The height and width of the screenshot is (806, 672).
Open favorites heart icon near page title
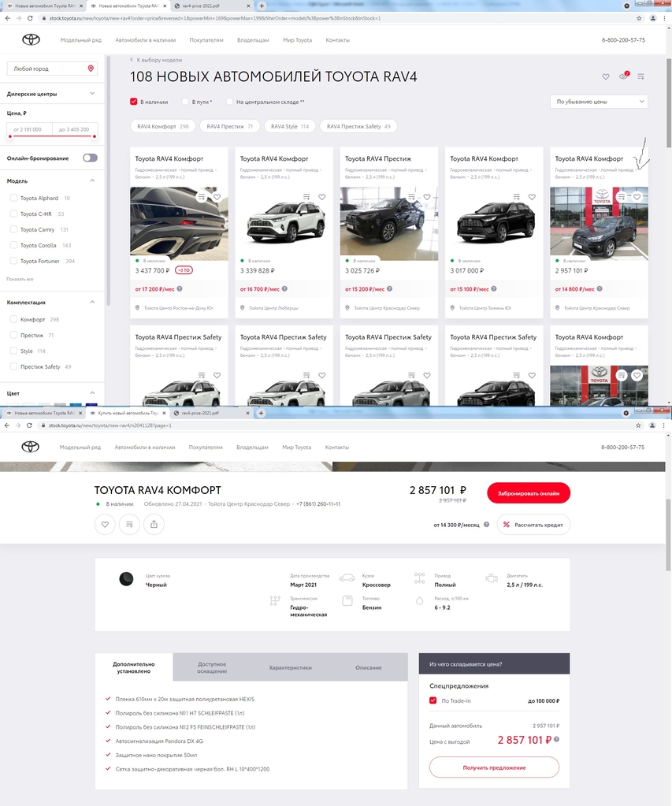[x=606, y=76]
